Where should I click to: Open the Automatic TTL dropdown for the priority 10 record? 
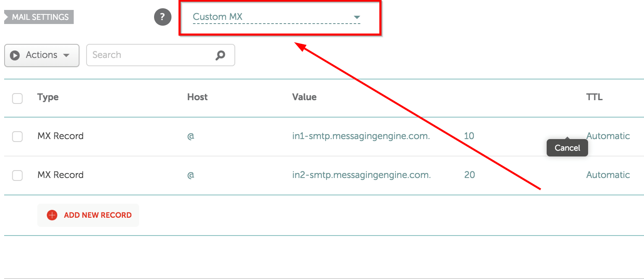click(x=608, y=136)
